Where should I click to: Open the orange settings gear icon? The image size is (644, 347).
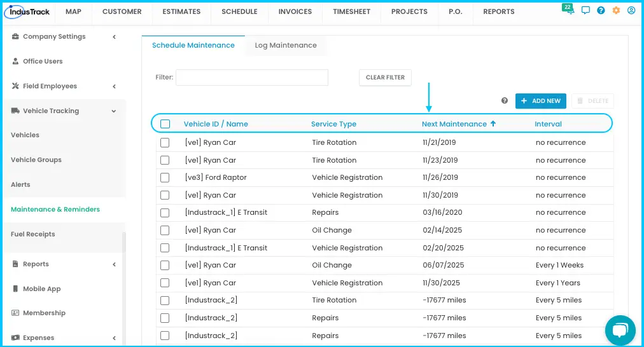[616, 11]
